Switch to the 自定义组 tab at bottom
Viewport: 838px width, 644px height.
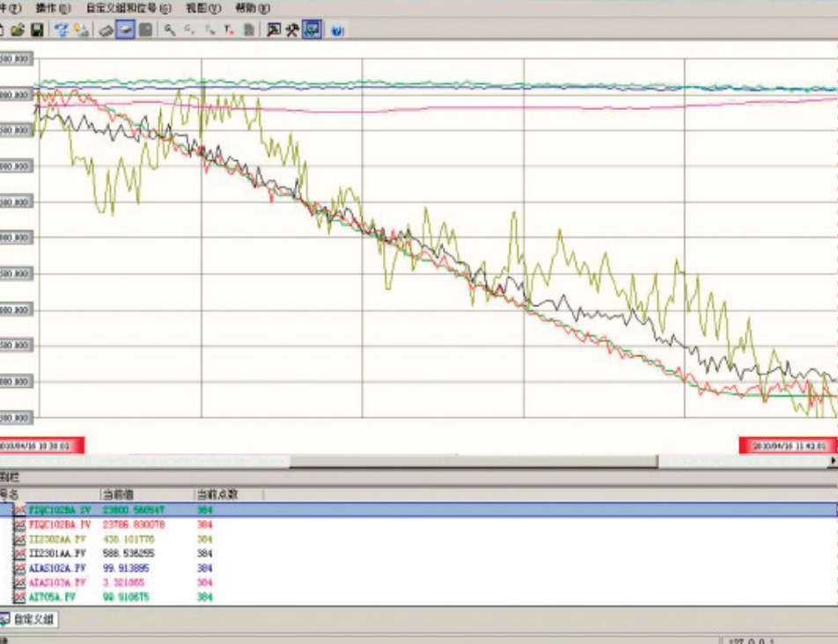coord(33,619)
